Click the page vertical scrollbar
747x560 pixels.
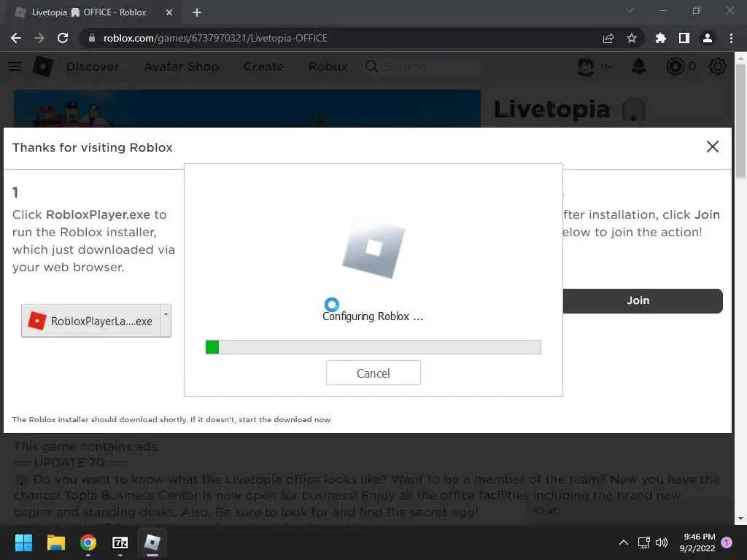(x=740, y=121)
